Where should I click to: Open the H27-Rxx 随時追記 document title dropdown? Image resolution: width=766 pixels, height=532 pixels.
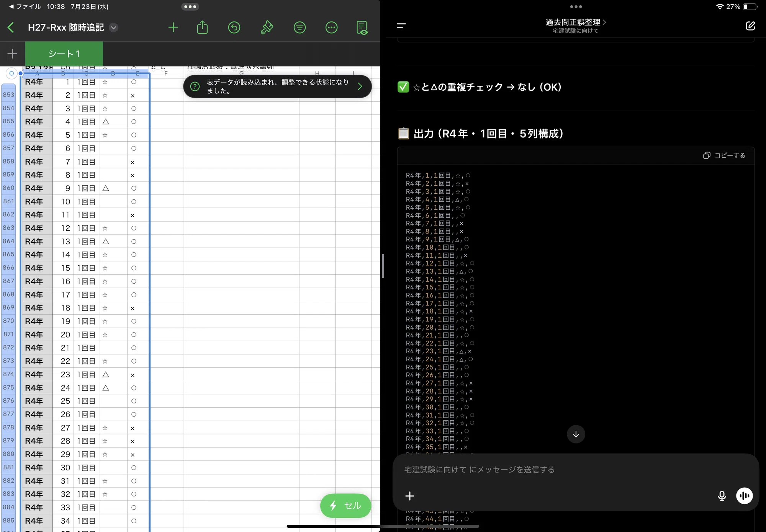pos(113,28)
